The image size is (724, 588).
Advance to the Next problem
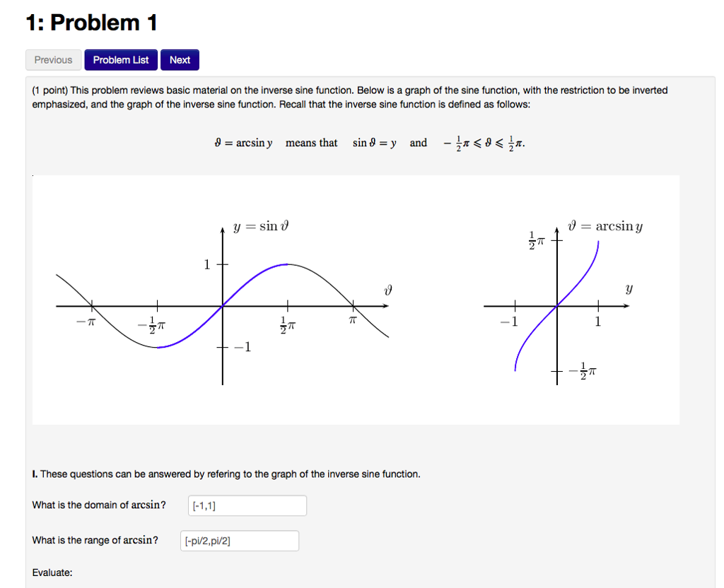coord(179,59)
